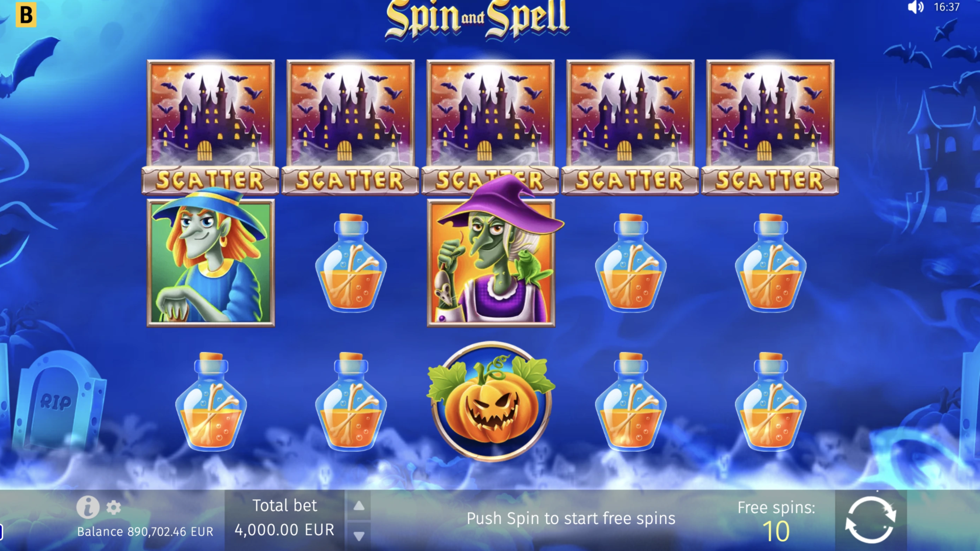Click the third reel Scatter castle image
980x551 pixels.
(x=491, y=112)
